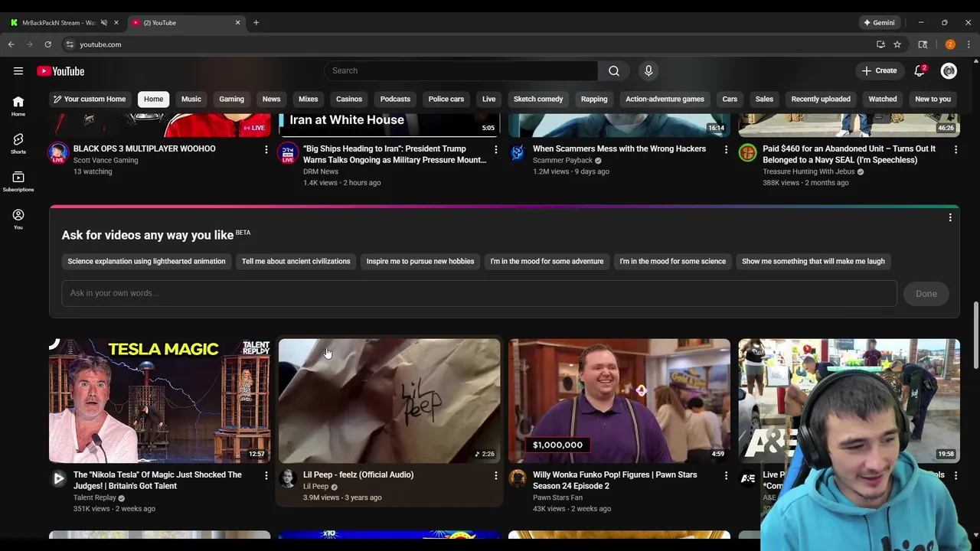Open options for Black Ops 3 video
Screen dimensions: 980x551
coord(266,149)
